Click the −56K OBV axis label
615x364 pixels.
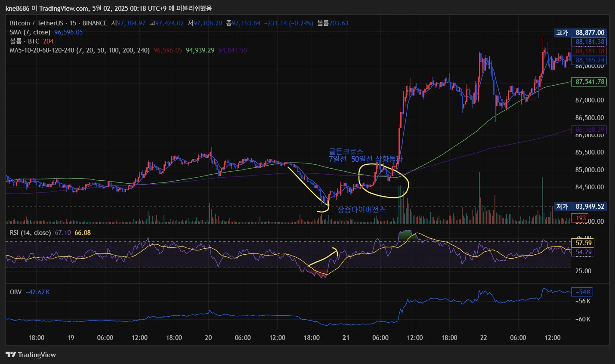click(583, 301)
